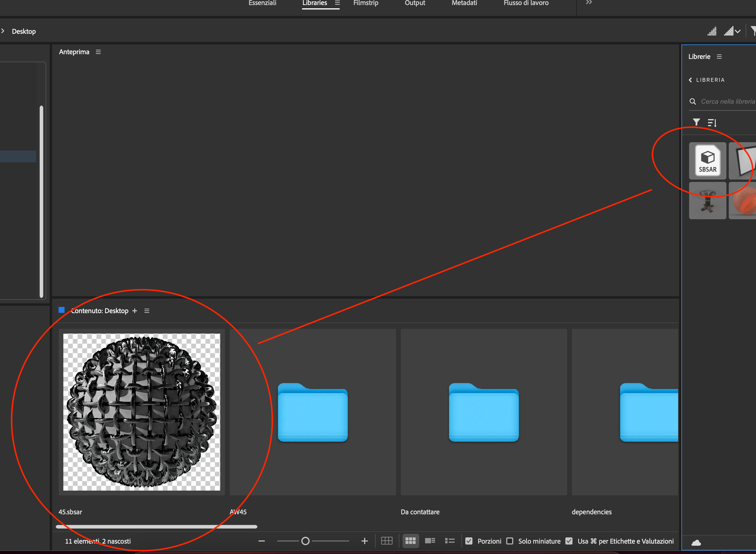Open the overflow workspaces chevron menu
Screen dimensions: 756x554
click(588, 3)
